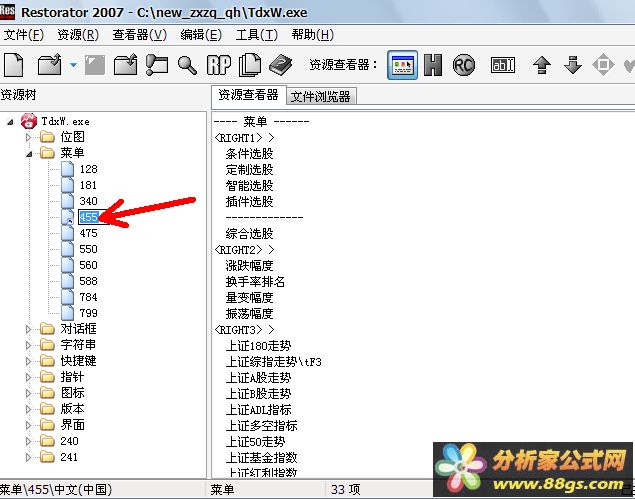The height and width of the screenshot is (499, 635).
Task: Expand the 界面 folder
Action: coord(28,425)
